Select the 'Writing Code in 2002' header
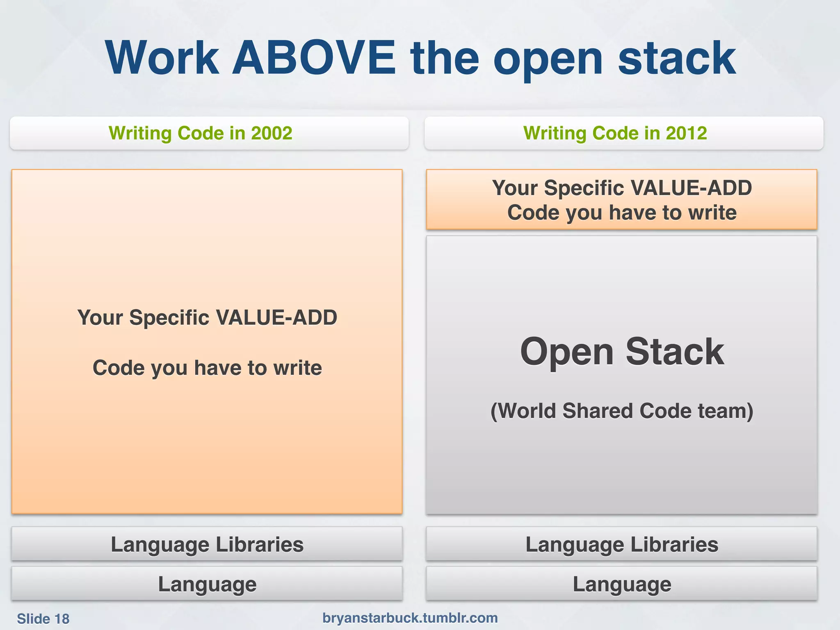This screenshot has height=630, width=840. [209, 133]
